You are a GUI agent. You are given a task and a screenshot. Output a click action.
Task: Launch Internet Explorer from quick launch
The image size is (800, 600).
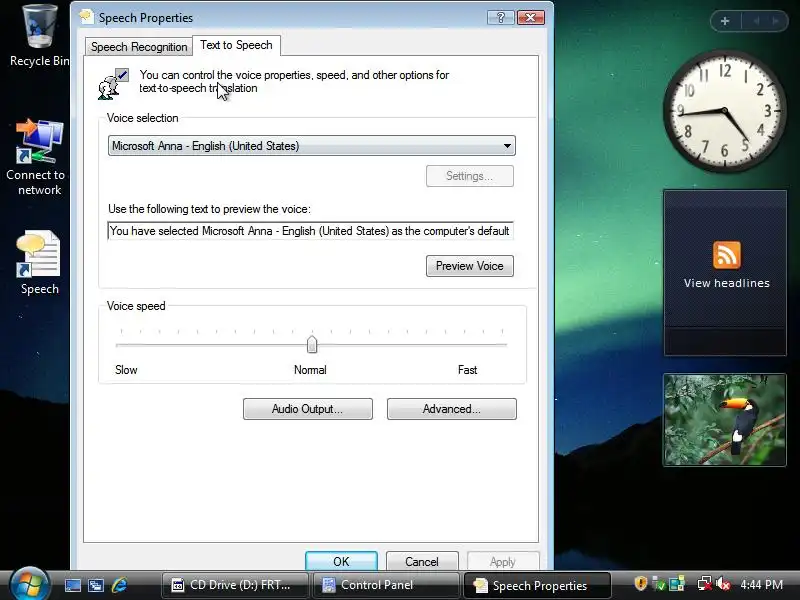point(119,585)
